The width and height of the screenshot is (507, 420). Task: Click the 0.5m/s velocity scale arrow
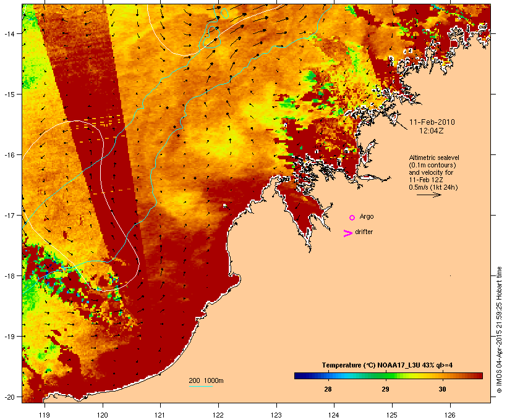click(x=428, y=195)
